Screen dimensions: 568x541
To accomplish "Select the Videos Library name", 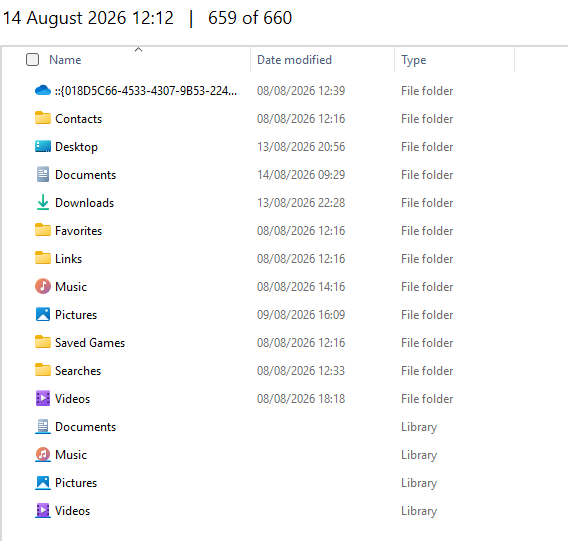I will pos(72,511).
